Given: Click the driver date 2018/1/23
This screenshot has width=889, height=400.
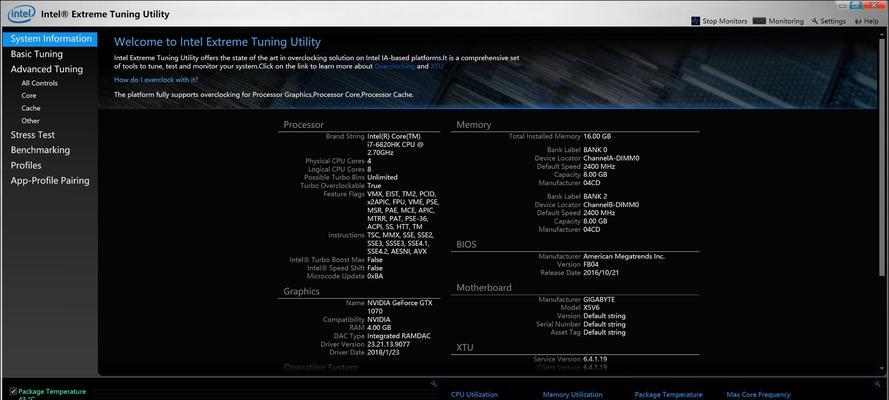Looking at the screenshot, I should [x=383, y=352].
